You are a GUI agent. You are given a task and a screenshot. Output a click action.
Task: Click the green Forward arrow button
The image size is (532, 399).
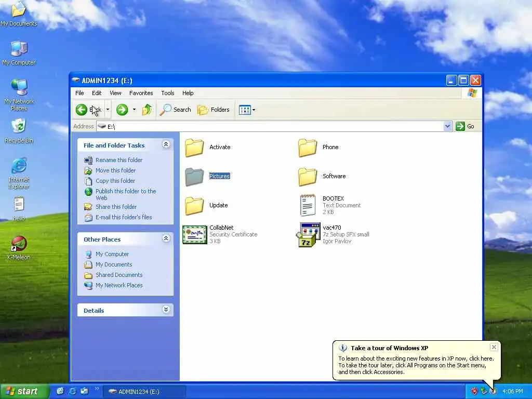coord(122,110)
